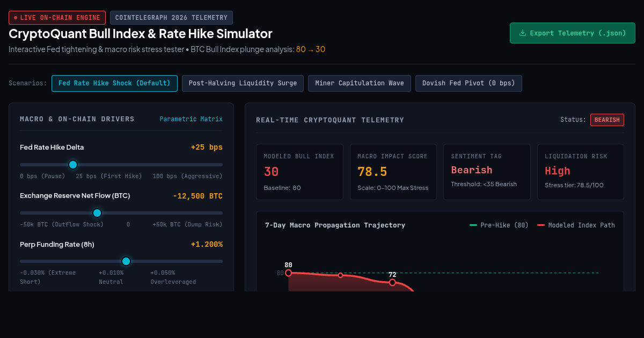Click the MACRO & ON-CHAIN DRIVERS heading
644x338 pixels.
click(77, 119)
